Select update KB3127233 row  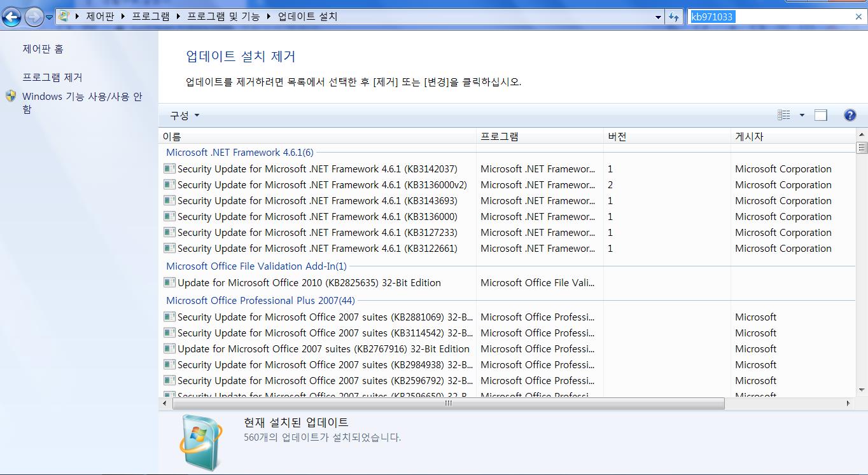508,233
